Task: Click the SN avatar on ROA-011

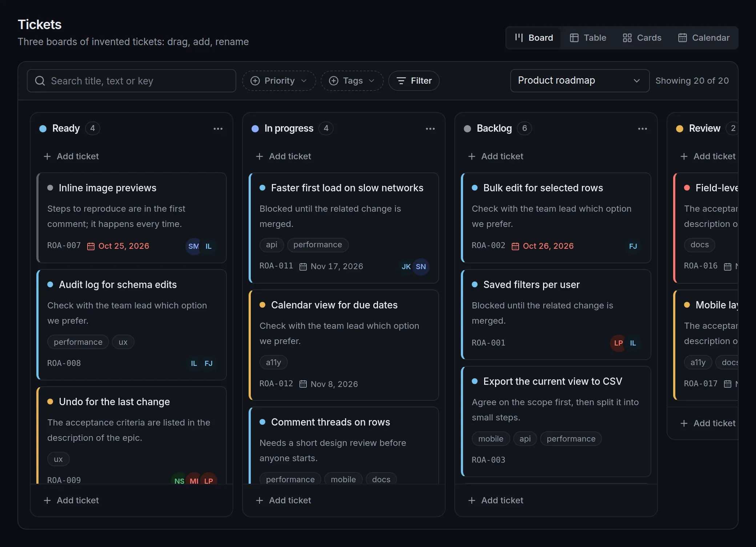Action: (x=421, y=267)
